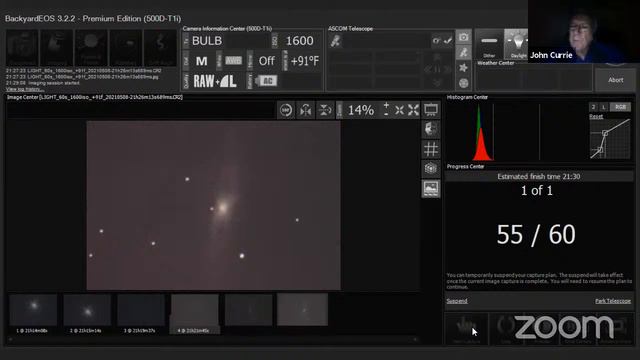Change the AWB white balance setting

click(x=233, y=61)
